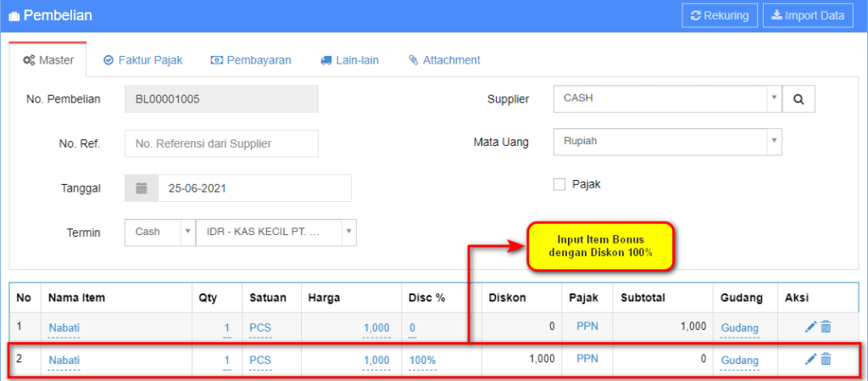The height and width of the screenshot is (381, 868).
Task: Click the supplier search magnifier icon
Action: pos(798,98)
